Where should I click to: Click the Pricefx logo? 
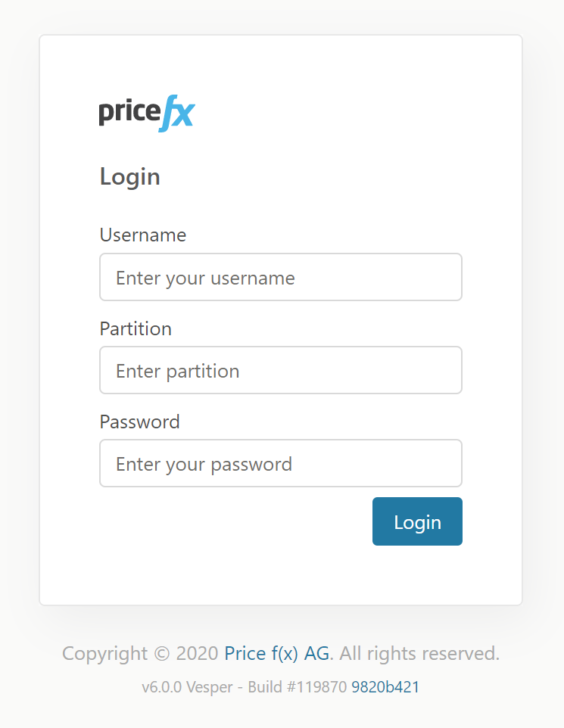pos(146,110)
